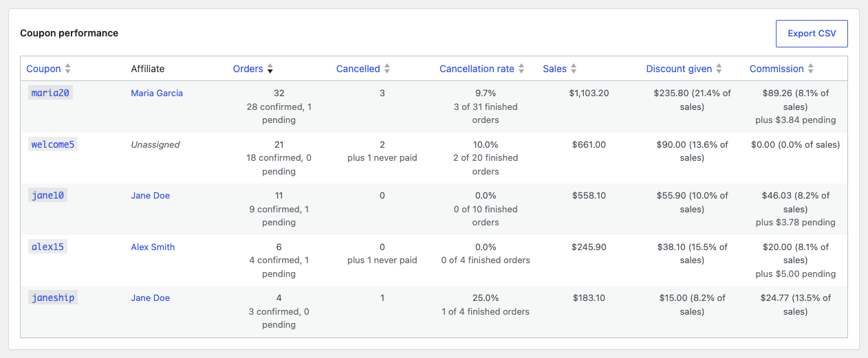Sort table by Coupon header label
This screenshot has width=868, height=358.
[43, 69]
